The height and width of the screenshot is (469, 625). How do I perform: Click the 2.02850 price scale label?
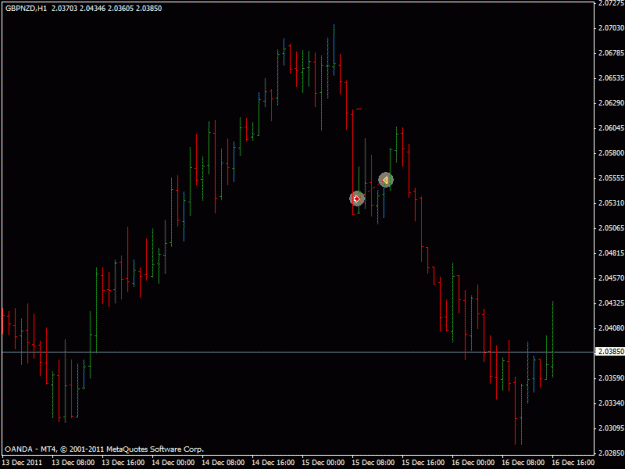tap(611, 453)
